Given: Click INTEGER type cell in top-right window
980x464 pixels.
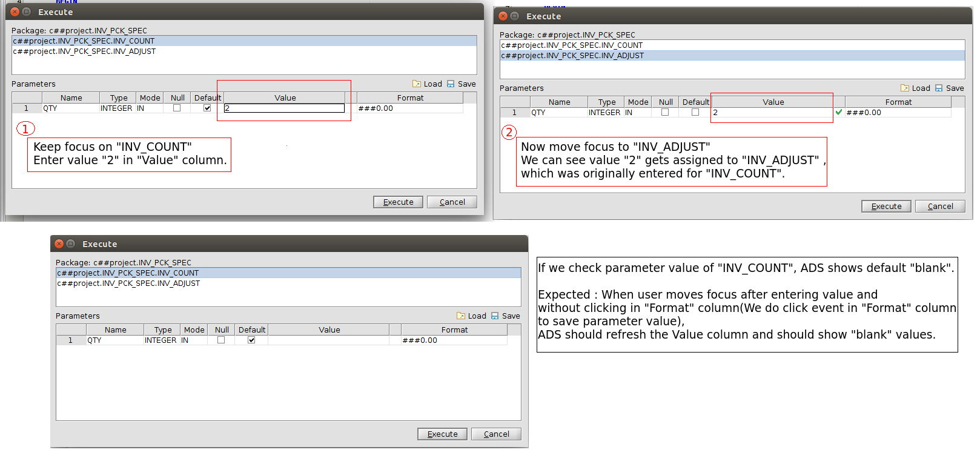Looking at the screenshot, I should (x=606, y=112).
